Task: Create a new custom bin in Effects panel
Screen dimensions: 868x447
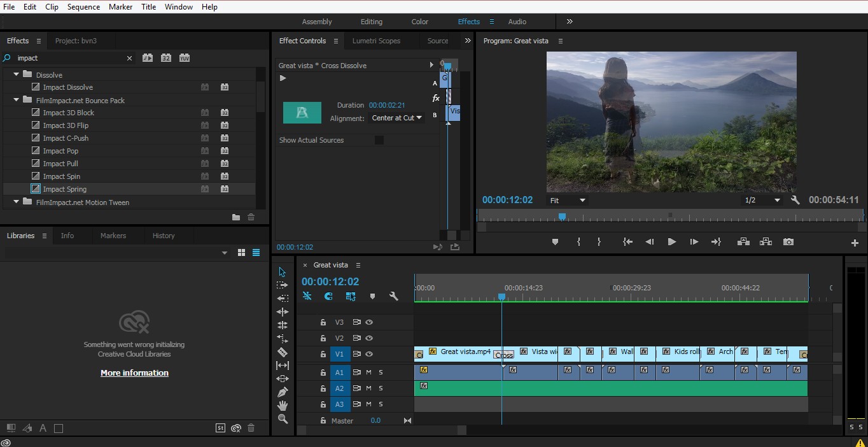Action: [x=236, y=217]
